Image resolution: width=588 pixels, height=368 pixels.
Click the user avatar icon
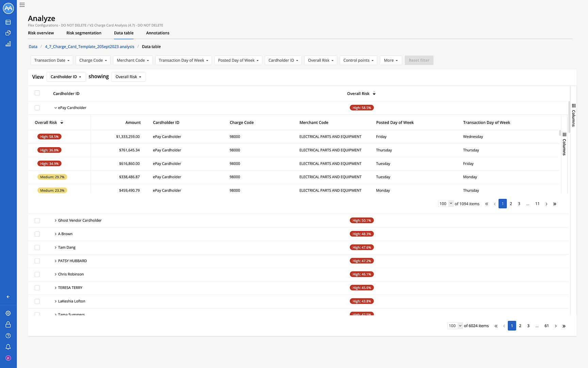tap(8, 358)
